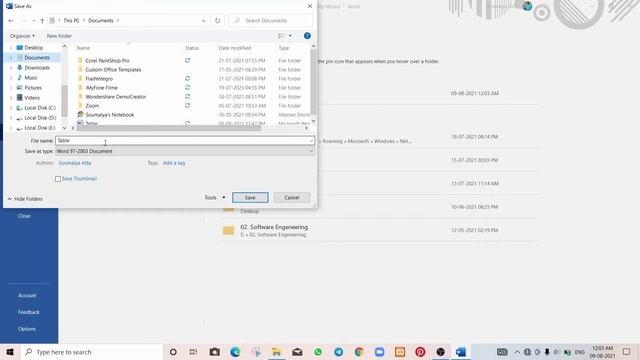Select the Zoom folder
Viewport: 640px width, 360px height.
pyautogui.click(x=92, y=106)
